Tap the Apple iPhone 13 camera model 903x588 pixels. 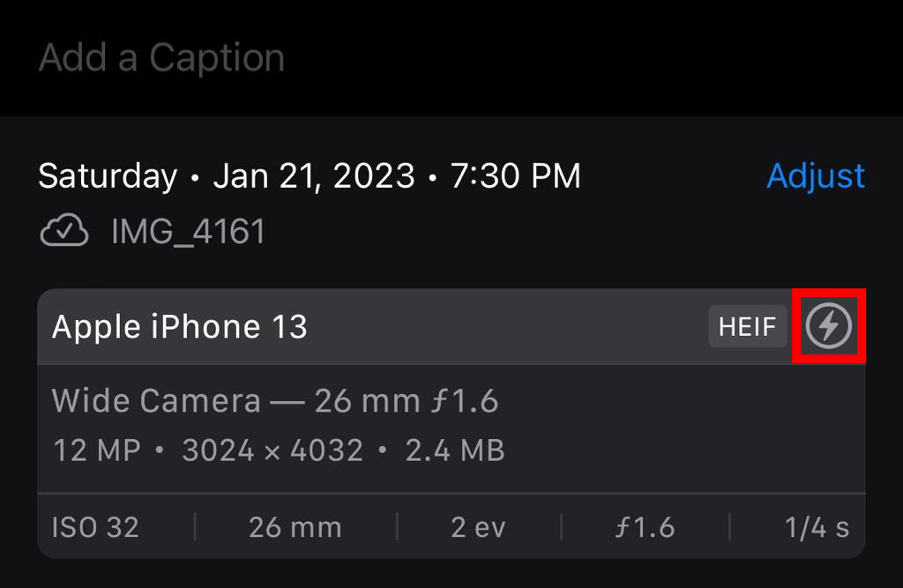point(180,327)
